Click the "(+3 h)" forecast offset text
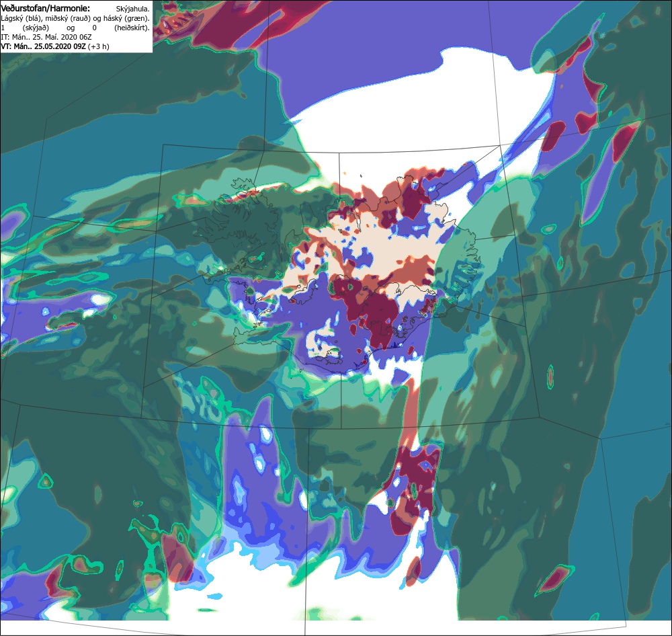The width and height of the screenshot is (672, 636). coord(99,46)
